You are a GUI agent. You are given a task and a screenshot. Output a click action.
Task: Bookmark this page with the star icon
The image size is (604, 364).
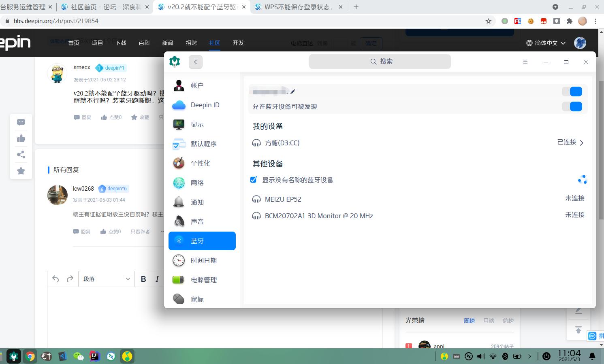[489, 21]
